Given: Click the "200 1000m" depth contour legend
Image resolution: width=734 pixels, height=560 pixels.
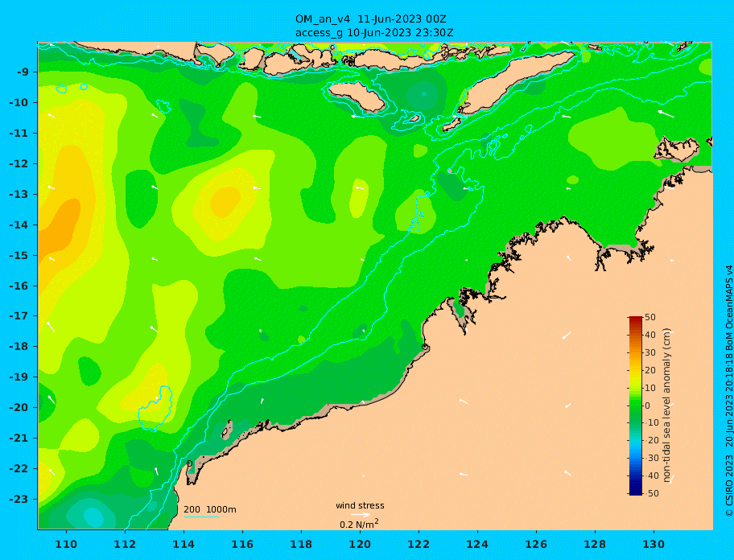Looking at the screenshot, I should (210, 509).
